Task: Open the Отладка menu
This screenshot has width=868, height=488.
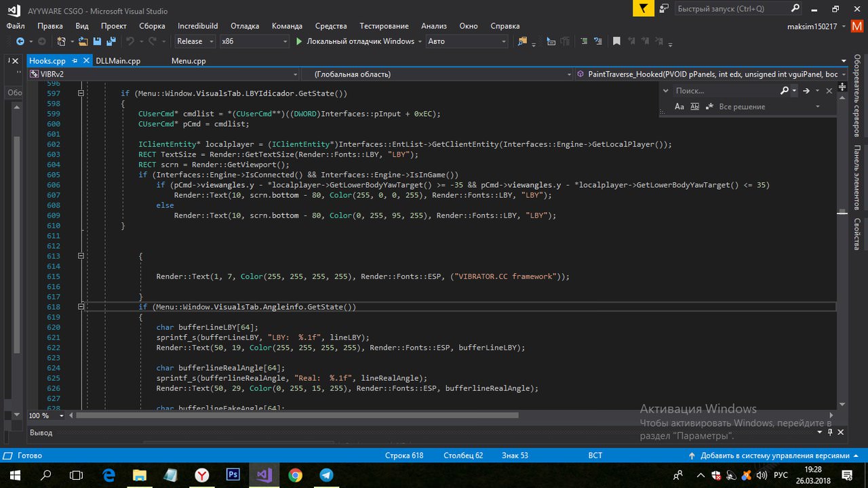Action: point(245,26)
